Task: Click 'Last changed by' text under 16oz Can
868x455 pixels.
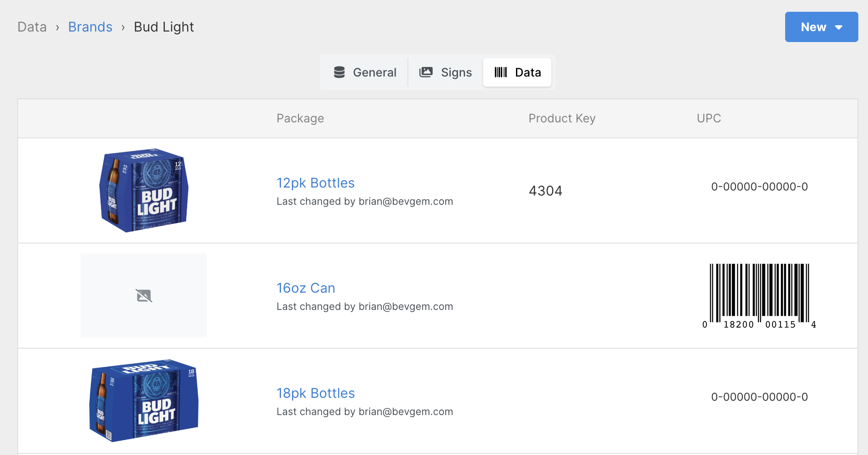Action: pyautogui.click(x=365, y=307)
